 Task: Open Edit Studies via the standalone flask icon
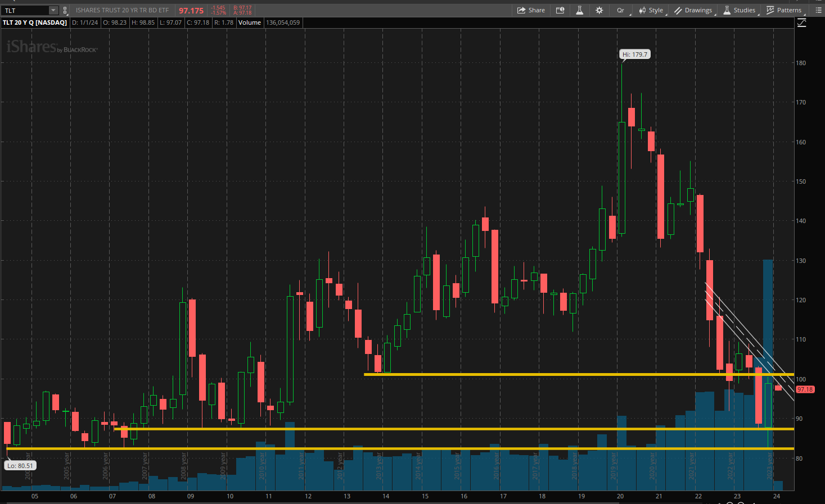pyautogui.click(x=579, y=10)
